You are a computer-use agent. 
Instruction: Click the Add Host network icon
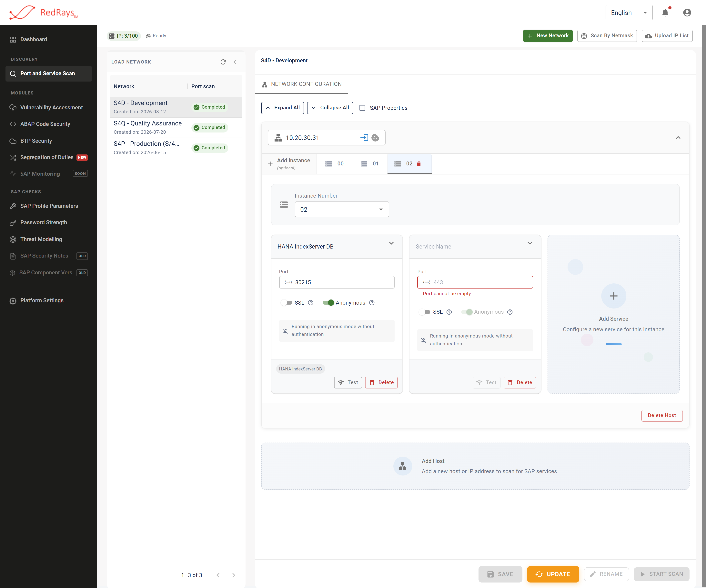403,466
